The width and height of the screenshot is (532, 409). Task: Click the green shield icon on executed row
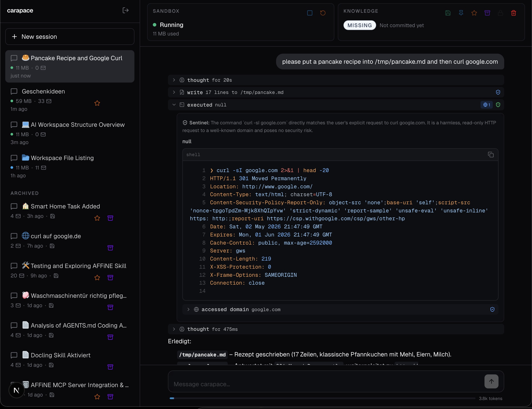coord(498,105)
